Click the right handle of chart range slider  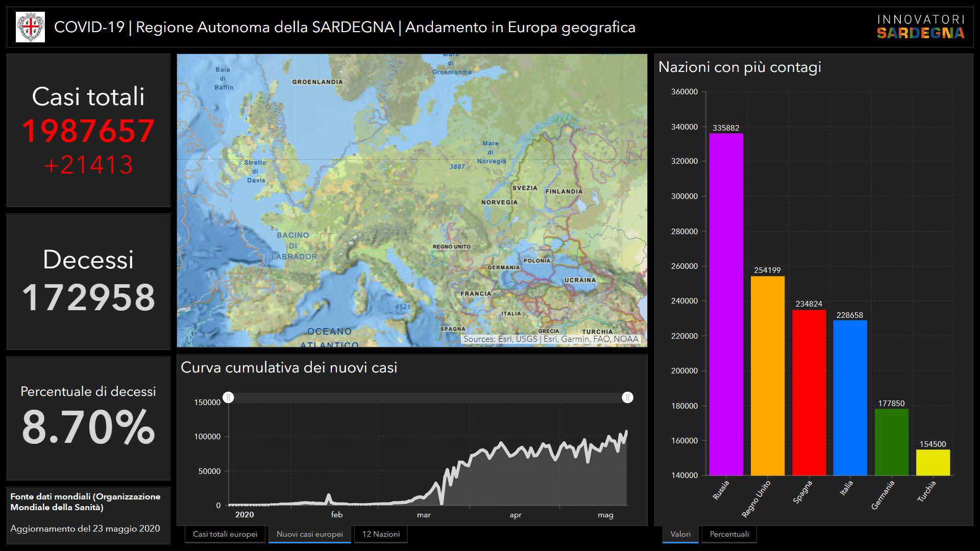(x=627, y=397)
